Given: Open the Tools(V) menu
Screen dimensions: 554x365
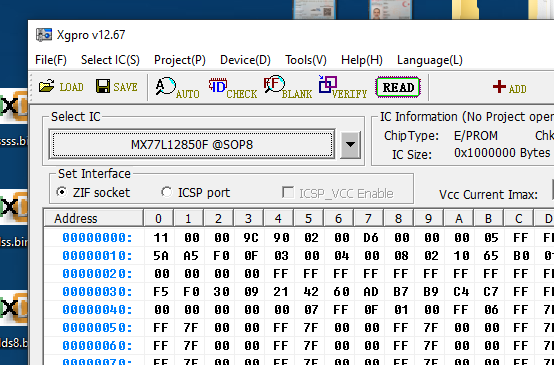Looking at the screenshot, I should (306, 60).
